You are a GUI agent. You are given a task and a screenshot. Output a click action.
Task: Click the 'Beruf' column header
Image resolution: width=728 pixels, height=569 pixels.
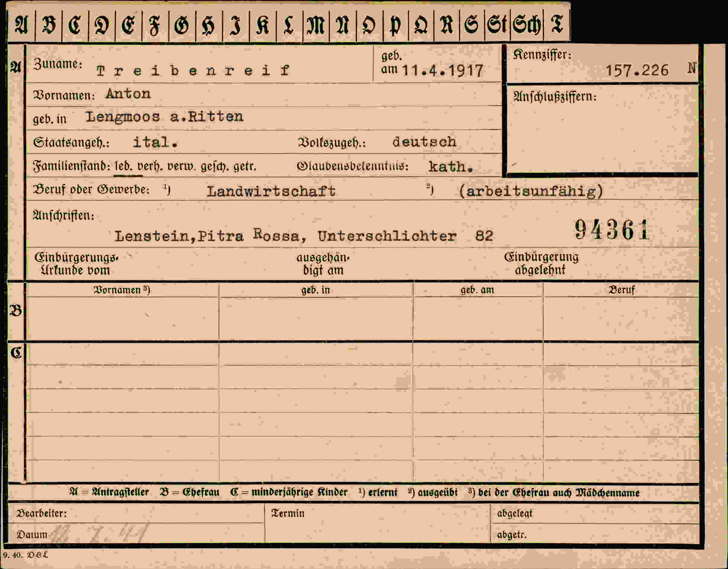click(x=622, y=290)
